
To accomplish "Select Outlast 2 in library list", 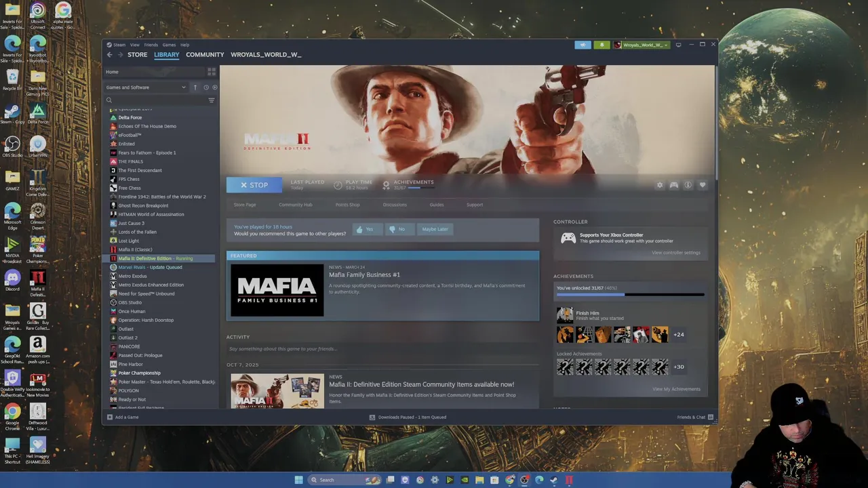I will click(x=127, y=338).
